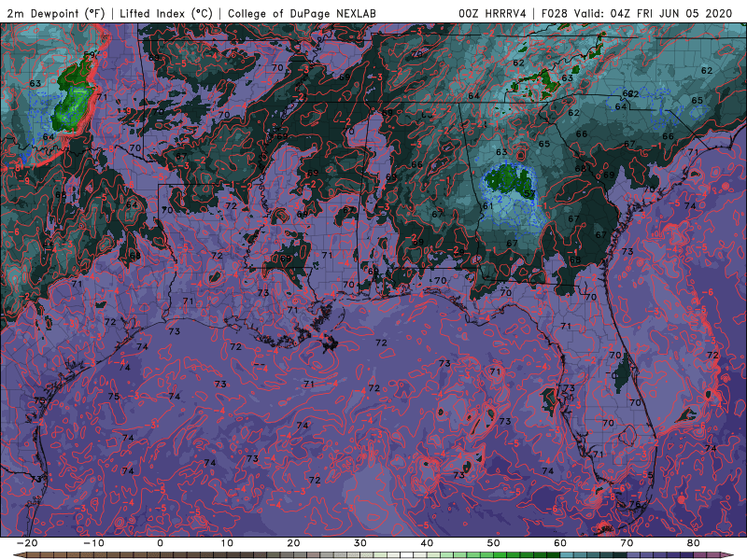Click the 10 colorbar label
The width and height of the screenshot is (747, 560).
coord(227,543)
